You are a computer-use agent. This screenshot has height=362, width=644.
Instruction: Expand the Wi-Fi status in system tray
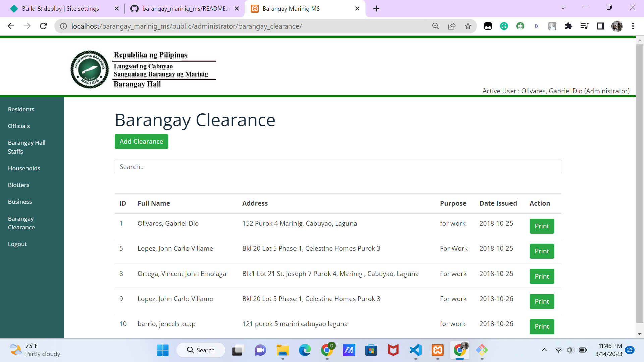(558, 350)
